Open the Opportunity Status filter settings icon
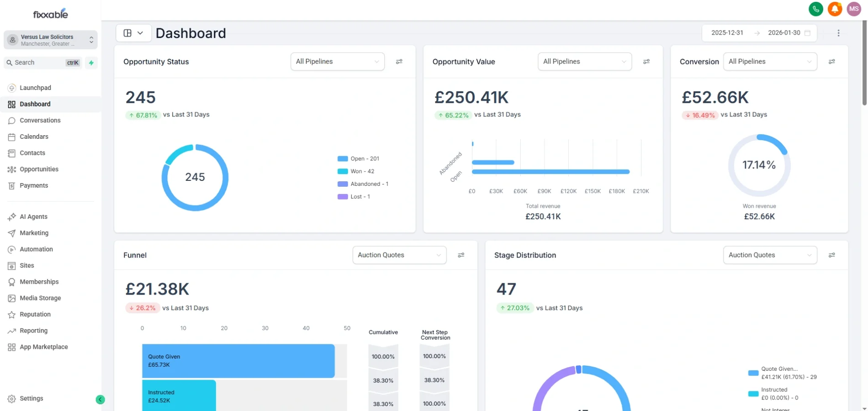 400,61
